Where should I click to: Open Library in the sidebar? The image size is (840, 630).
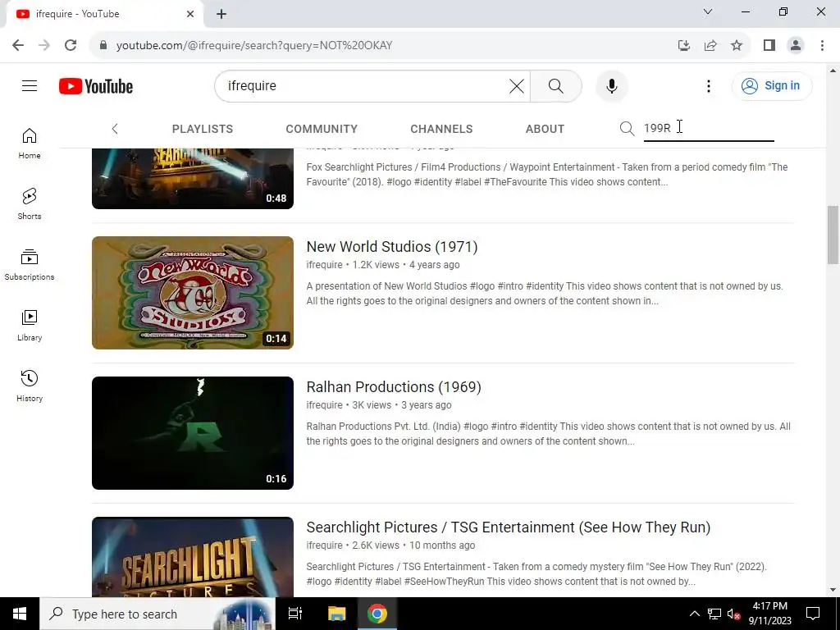[x=30, y=326]
